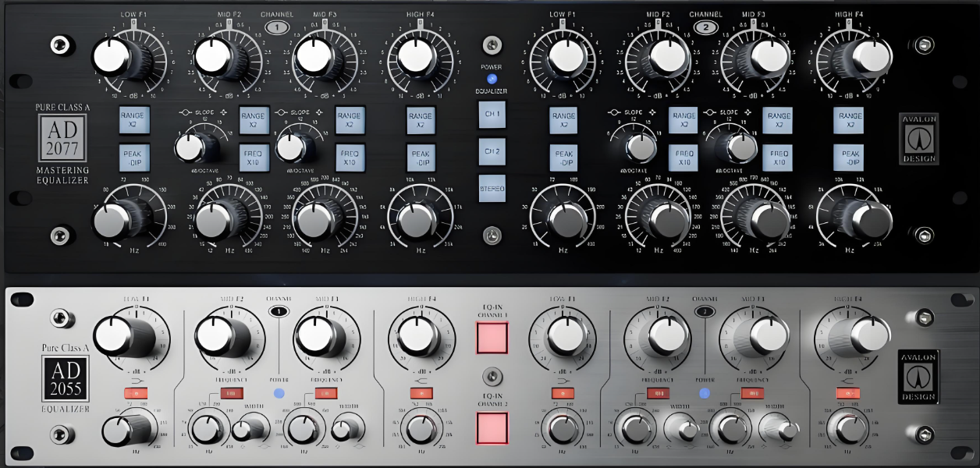This screenshot has width=980, height=468.
Task: Click the AD 2055 channel 1 HIGH F4 gain knob
Action: 419,335
